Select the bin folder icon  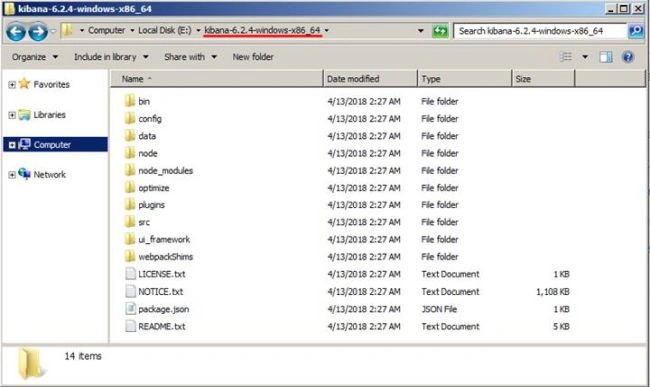point(130,101)
